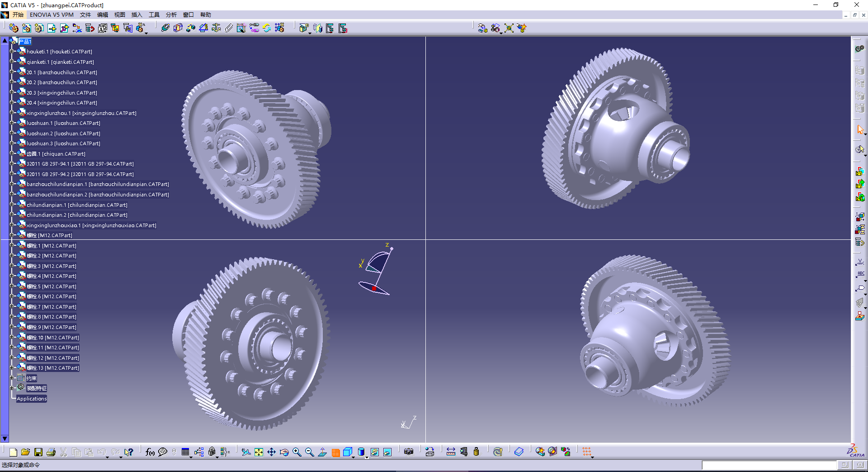868x472 pixels.
Task: Expand the 约束 constraints node
Action: pyautogui.click(x=13, y=378)
